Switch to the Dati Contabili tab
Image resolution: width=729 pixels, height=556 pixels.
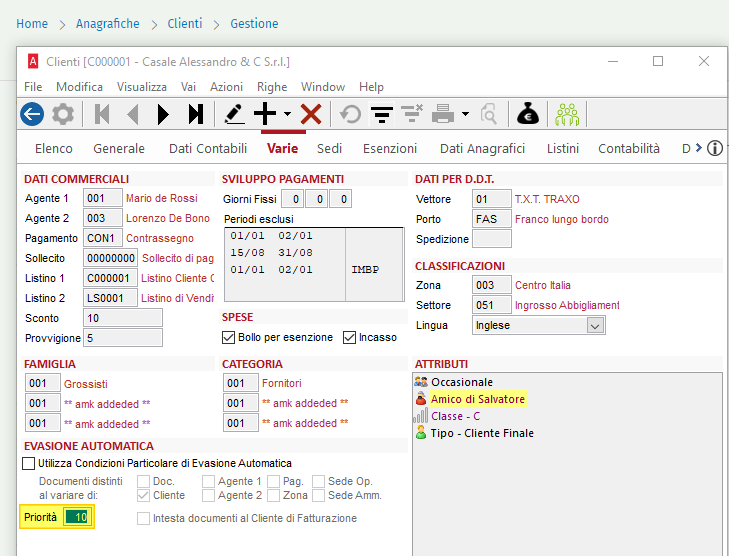coord(208,149)
